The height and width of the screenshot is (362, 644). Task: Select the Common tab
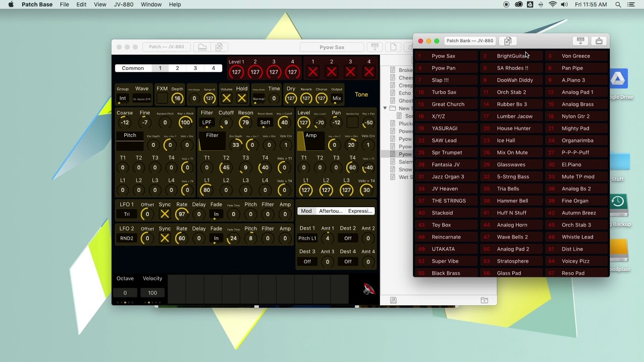click(x=133, y=68)
